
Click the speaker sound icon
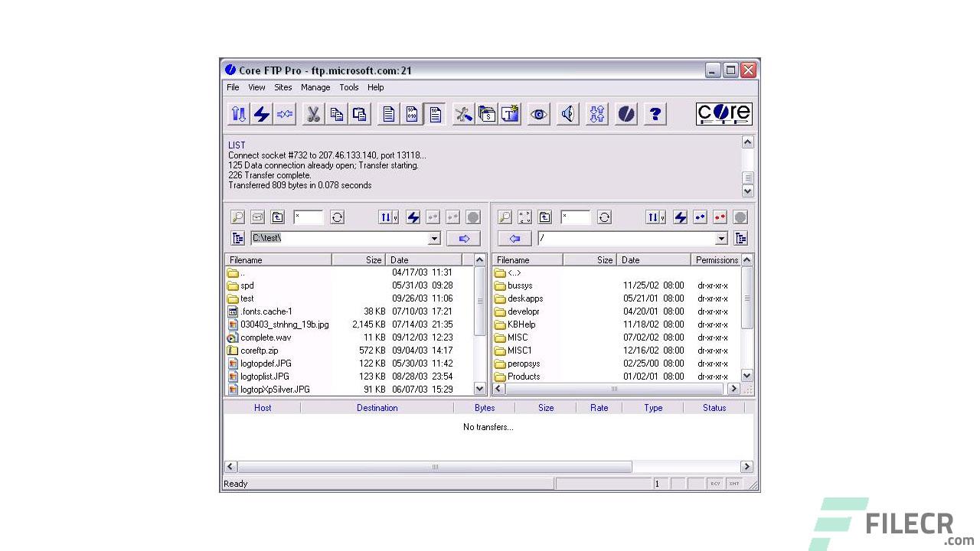568,114
